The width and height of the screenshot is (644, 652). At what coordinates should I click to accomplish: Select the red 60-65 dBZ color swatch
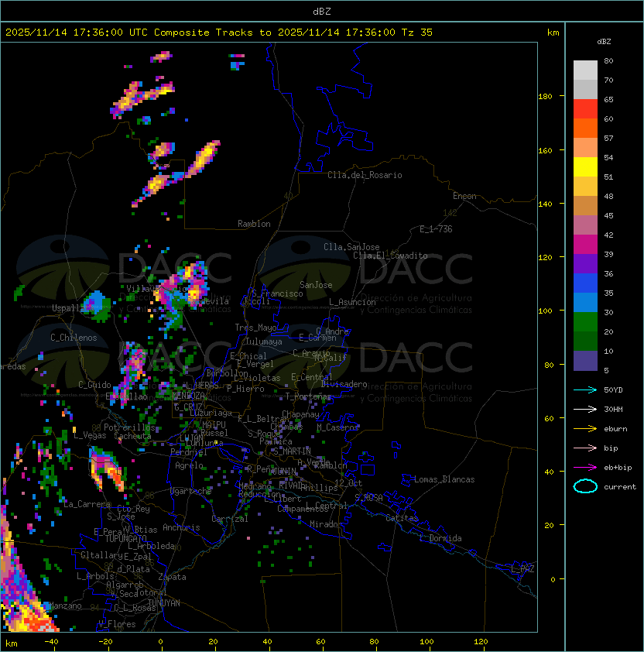[x=585, y=109]
